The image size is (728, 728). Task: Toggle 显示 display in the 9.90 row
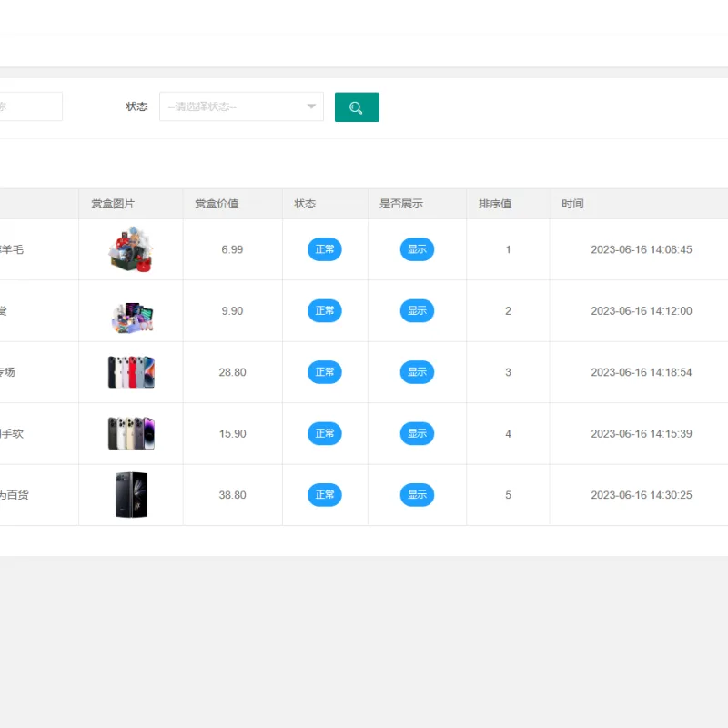coord(417,310)
